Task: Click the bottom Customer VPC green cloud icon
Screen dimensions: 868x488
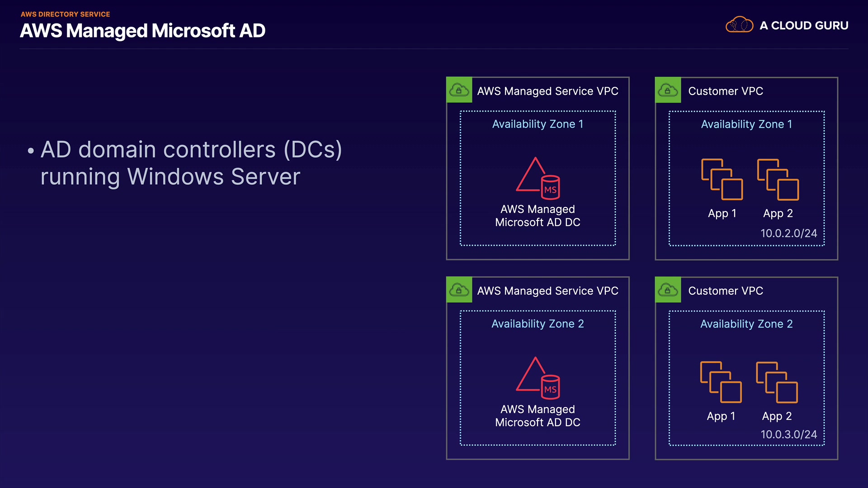Action: [x=668, y=290]
